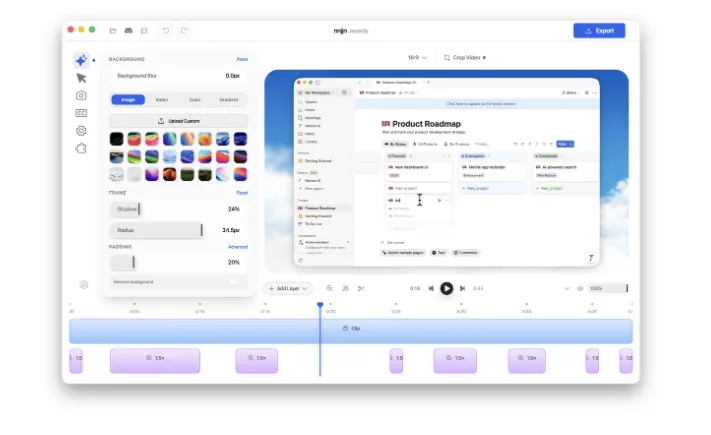Switch to the Color background tab
The width and height of the screenshot is (711, 435).
195,100
